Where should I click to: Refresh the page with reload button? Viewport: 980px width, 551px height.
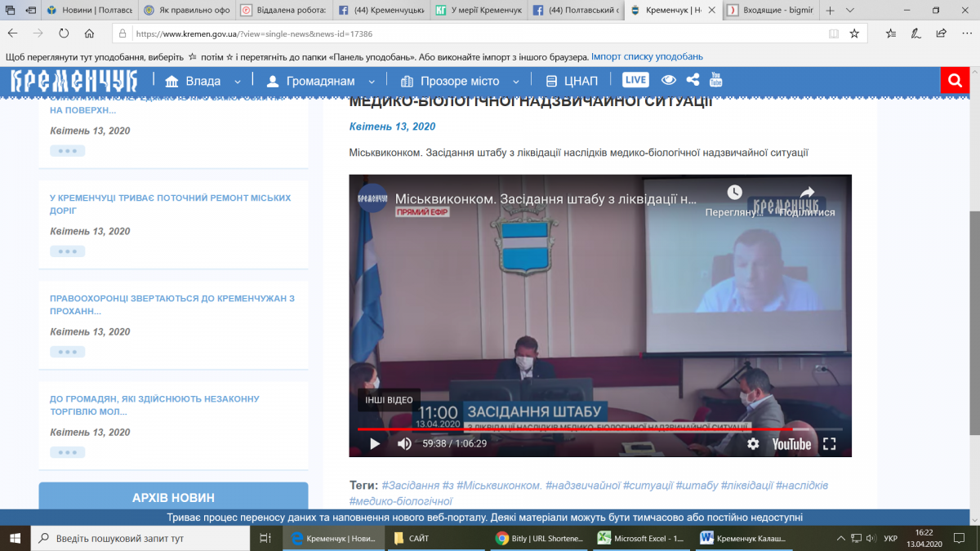pos(64,33)
